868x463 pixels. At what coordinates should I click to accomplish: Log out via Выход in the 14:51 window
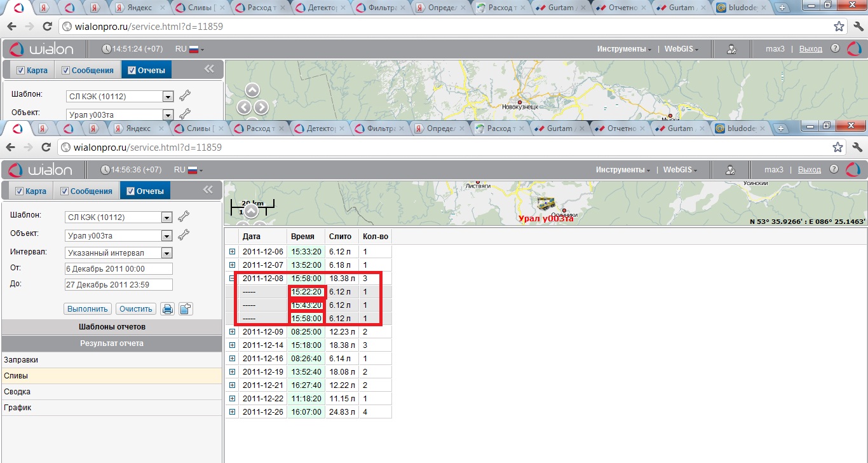(x=811, y=49)
